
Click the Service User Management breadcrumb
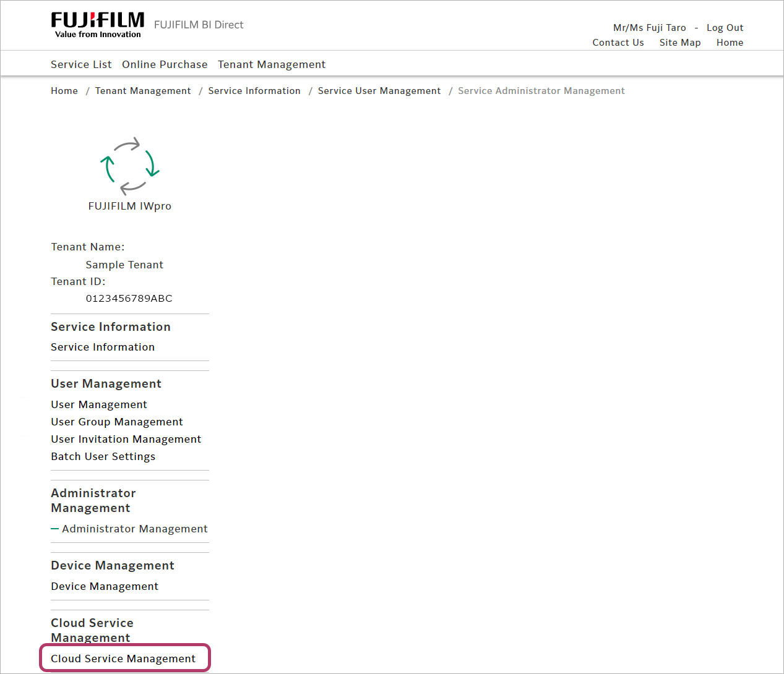tap(379, 91)
